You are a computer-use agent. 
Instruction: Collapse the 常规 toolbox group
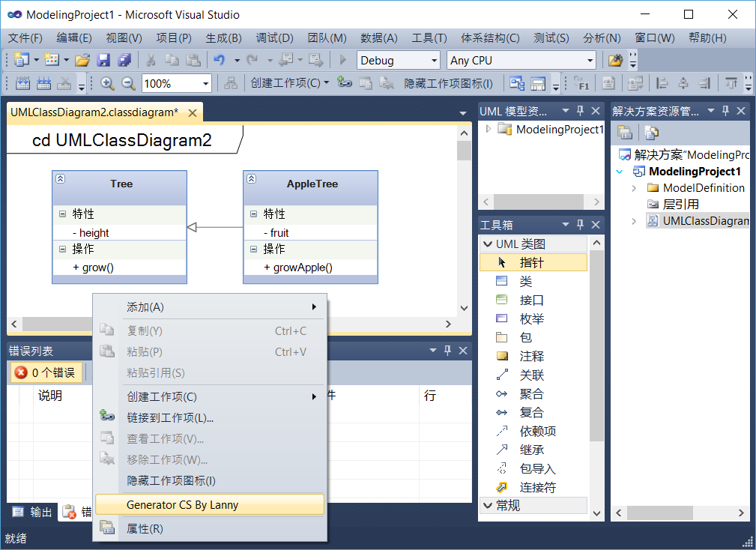pos(488,505)
